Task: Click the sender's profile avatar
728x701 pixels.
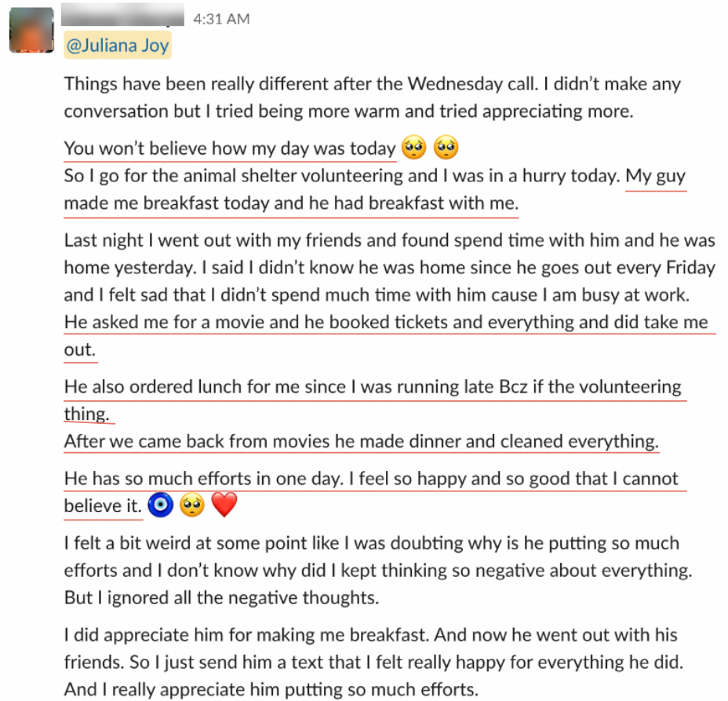Action: pos(31,31)
